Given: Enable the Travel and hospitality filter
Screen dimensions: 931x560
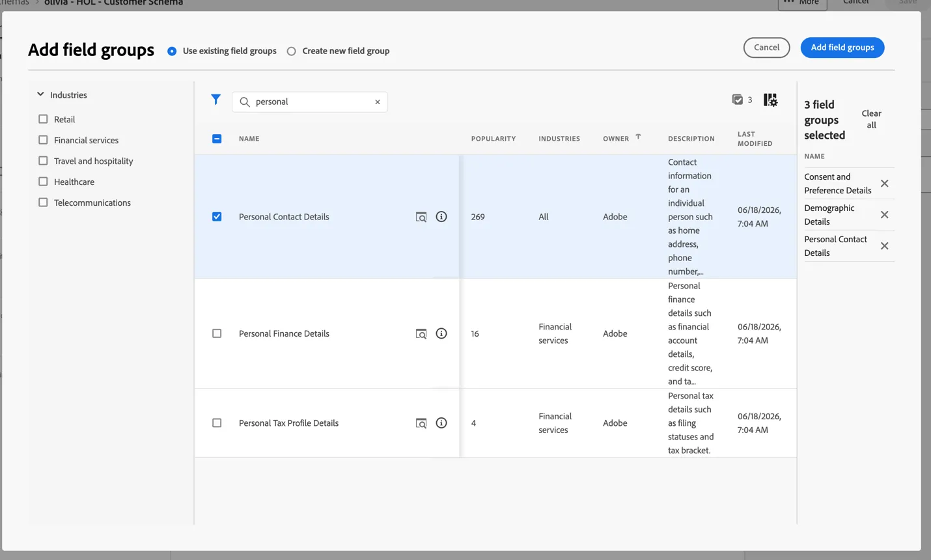Looking at the screenshot, I should pyautogui.click(x=43, y=161).
